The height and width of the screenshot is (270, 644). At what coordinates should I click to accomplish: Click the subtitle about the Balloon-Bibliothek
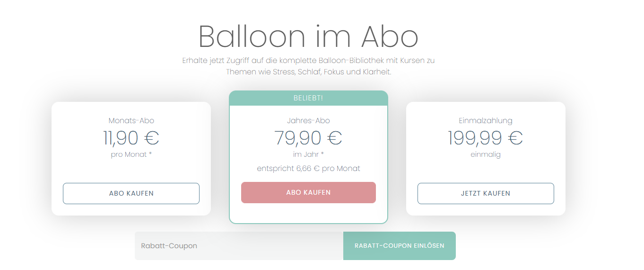tap(308, 66)
